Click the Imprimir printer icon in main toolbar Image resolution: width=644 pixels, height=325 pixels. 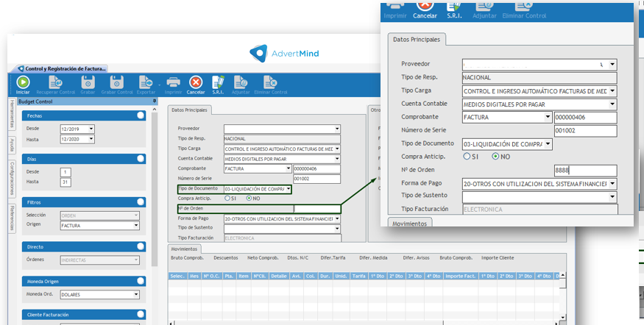click(x=173, y=82)
